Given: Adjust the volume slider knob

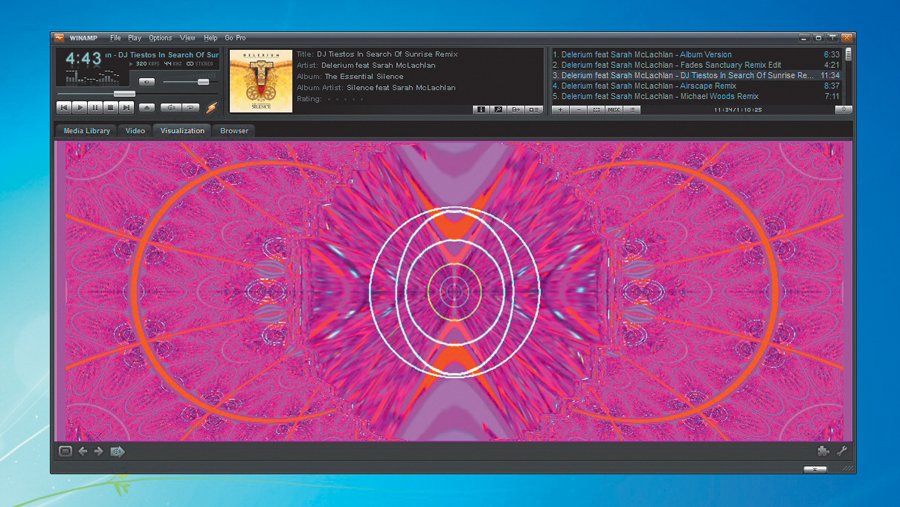Looking at the screenshot, I should tap(203, 81).
